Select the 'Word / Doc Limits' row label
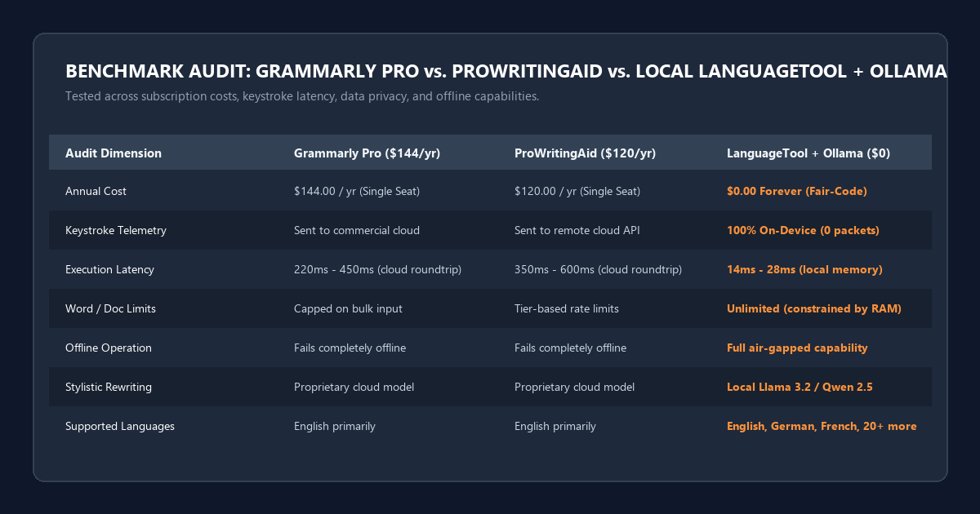 (x=111, y=308)
